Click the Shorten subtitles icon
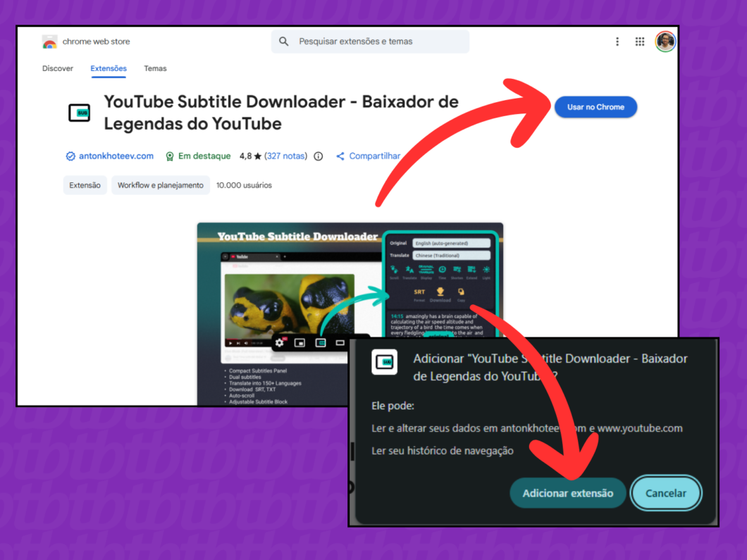 click(x=457, y=270)
